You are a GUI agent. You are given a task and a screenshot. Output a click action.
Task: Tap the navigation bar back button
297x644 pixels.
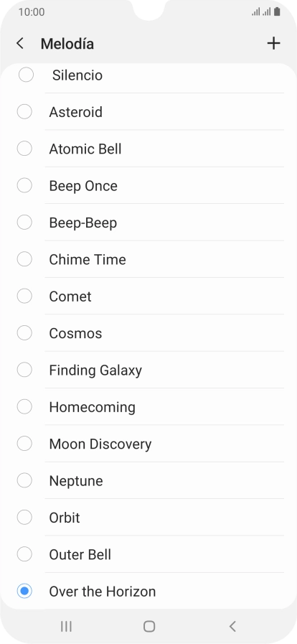click(232, 626)
